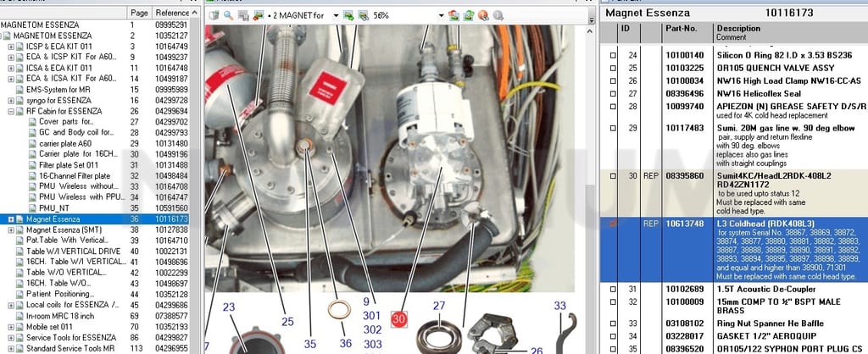Collapse the RF Cabin for ESSENZA node
This screenshot has width=868, height=354.
[x=11, y=111]
